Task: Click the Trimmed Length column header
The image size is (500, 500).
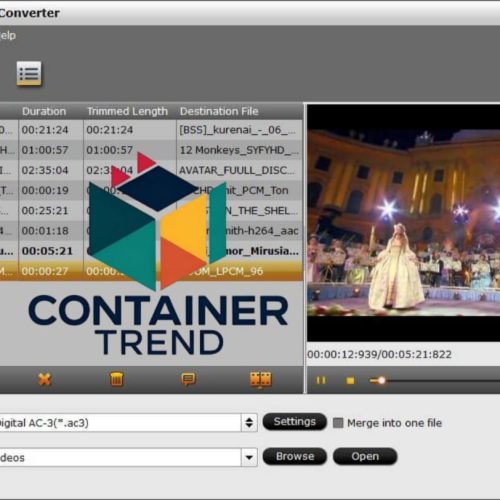Action: tap(127, 111)
